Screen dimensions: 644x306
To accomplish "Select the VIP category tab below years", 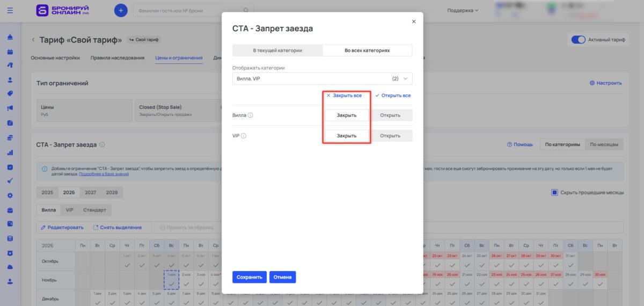I will tap(70, 210).
